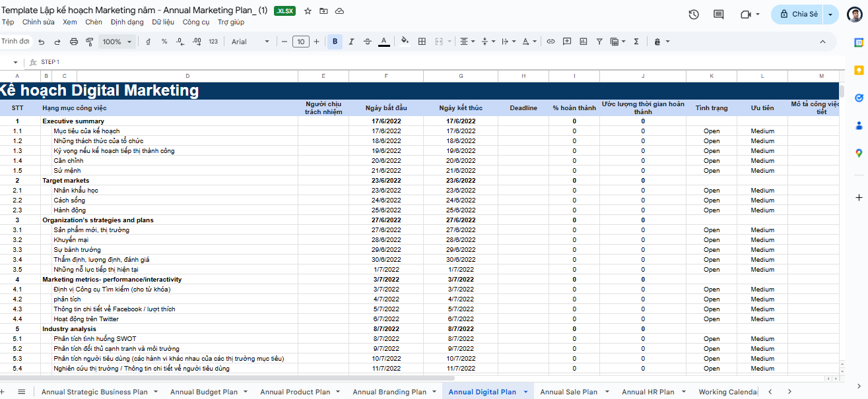
Task: Toggle italic text formatting
Action: (x=351, y=42)
